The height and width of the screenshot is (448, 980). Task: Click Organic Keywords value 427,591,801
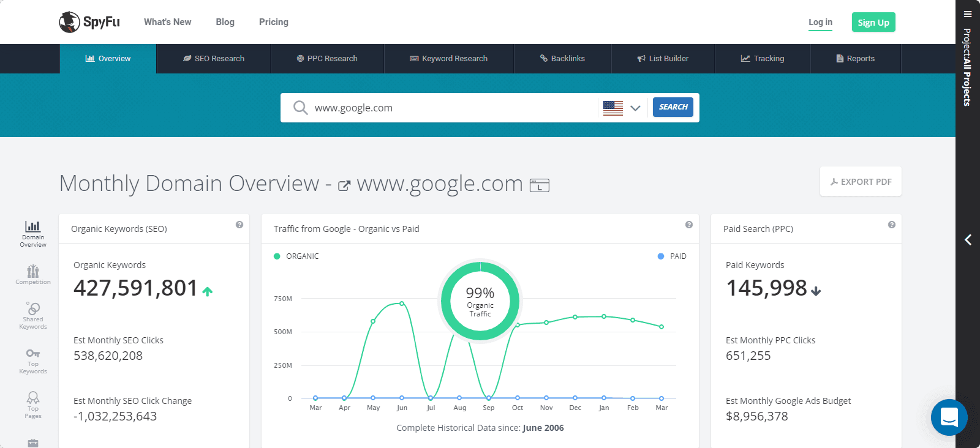click(135, 288)
